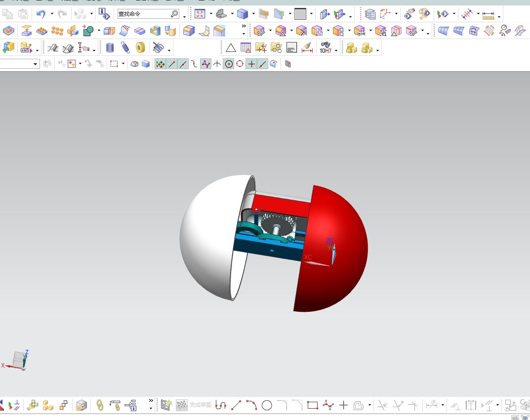Open the background color dropdown arrow

(x=311, y=14)
